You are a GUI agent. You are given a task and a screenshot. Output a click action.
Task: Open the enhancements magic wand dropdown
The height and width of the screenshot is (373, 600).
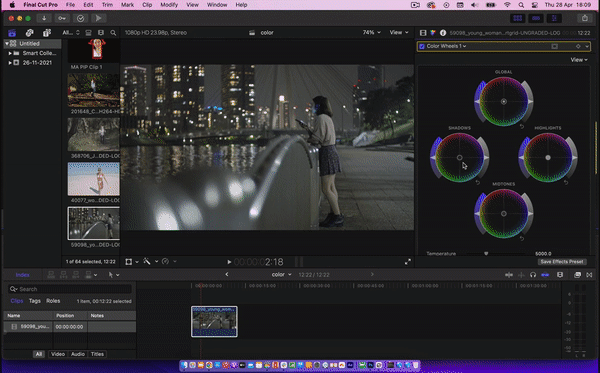pyautogui.click(x=150, y=262)
